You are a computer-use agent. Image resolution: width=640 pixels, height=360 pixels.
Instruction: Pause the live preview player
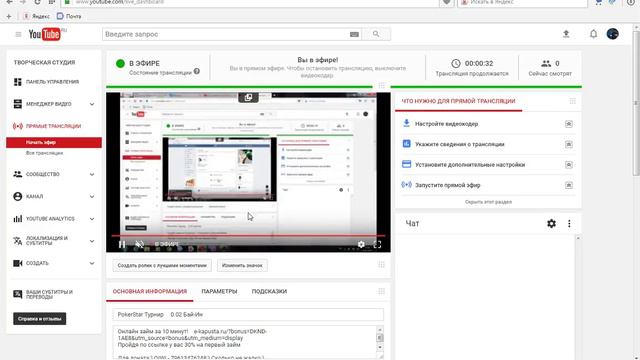coord(122,244)
